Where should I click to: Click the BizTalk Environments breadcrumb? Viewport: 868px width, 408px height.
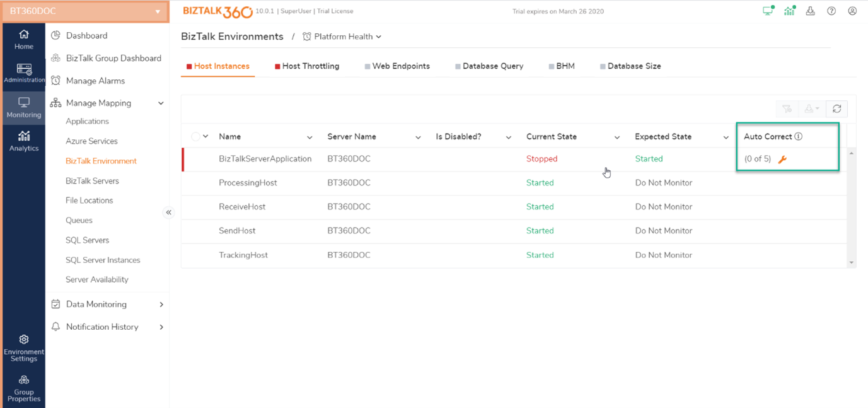coord(232,37)
